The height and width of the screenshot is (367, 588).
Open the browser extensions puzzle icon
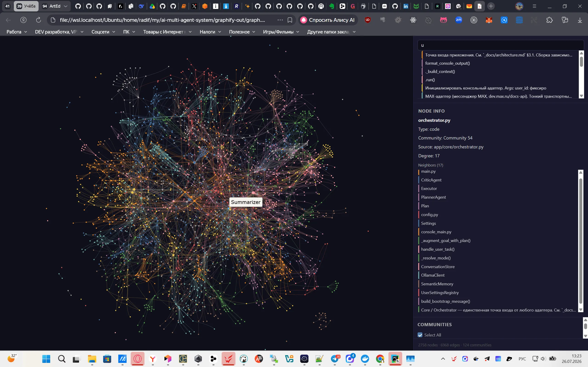549,20
